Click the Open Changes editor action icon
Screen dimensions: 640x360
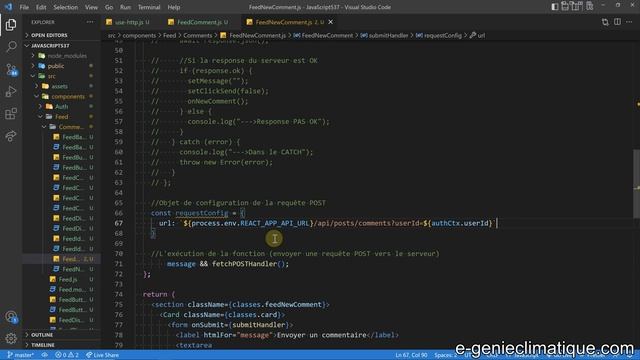(605, 22)
